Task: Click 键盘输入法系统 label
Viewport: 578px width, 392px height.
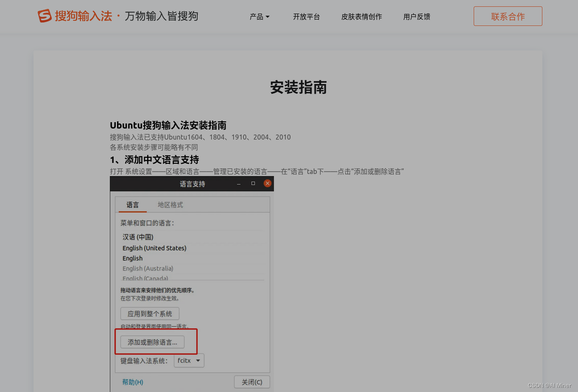Action: pos(144,361)
